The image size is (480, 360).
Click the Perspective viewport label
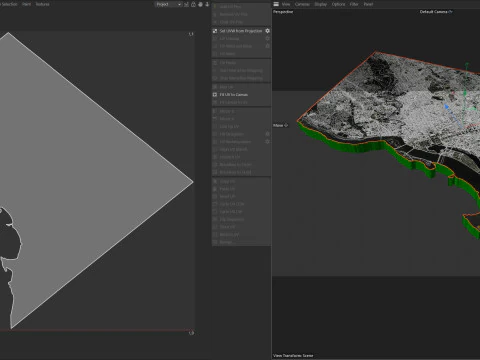[x=283, y=12]
